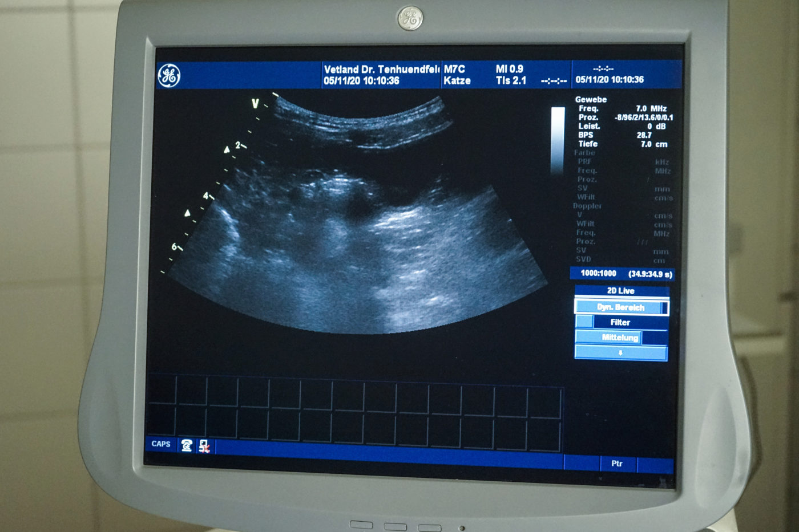Click the grayscale bar beside the image
This screenshot has height=532, width=799.
click(558, 140)
